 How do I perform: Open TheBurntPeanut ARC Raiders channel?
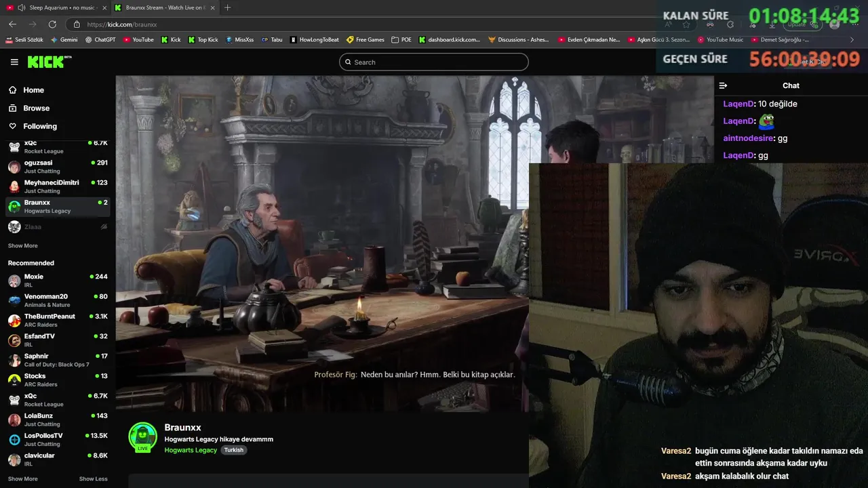[58, 320]
